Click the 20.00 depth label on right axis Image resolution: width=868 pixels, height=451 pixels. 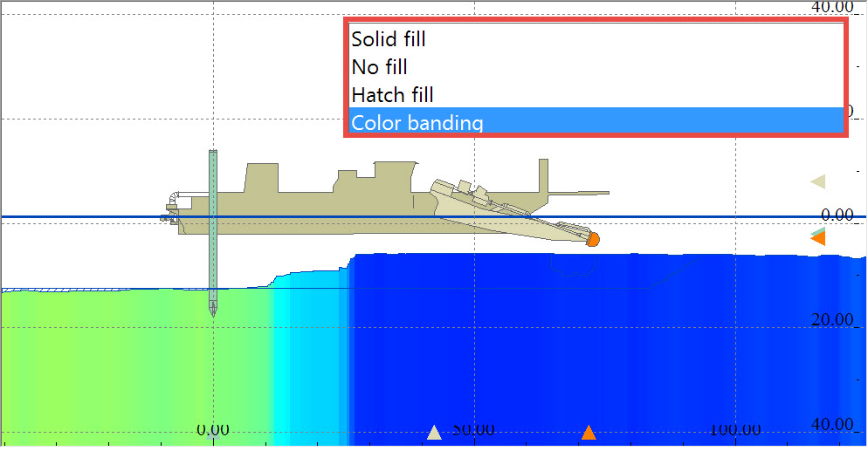(832, 319)
